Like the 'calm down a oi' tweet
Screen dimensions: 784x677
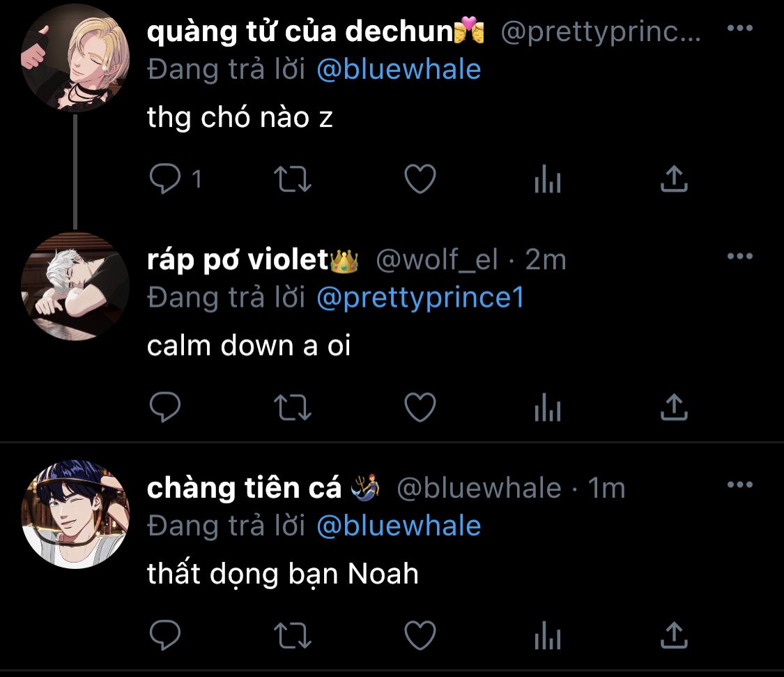point(420,406)
